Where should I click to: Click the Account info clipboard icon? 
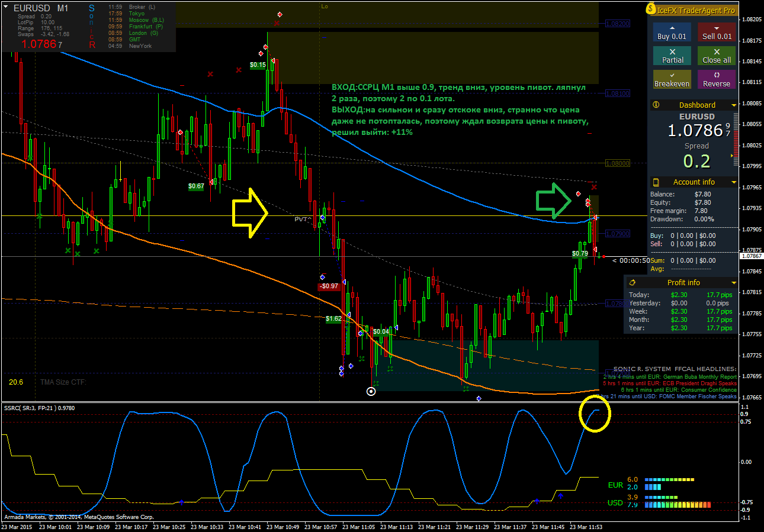pyautogui.click(x=656, y=182)
